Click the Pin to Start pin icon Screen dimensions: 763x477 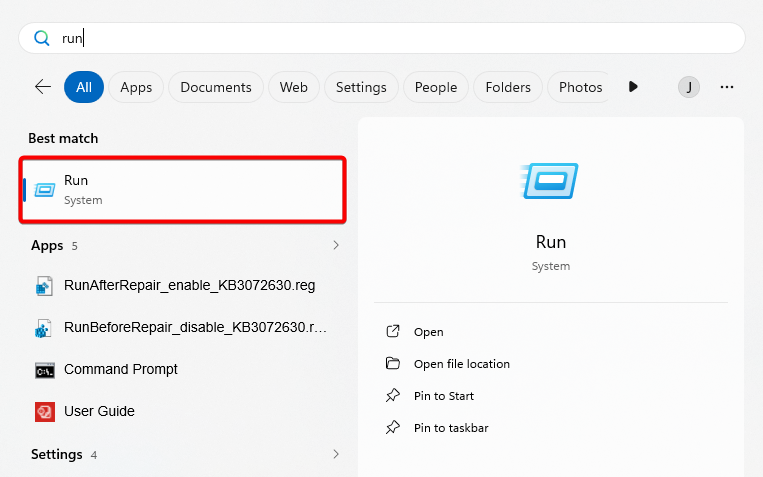[x=393, y=395]
